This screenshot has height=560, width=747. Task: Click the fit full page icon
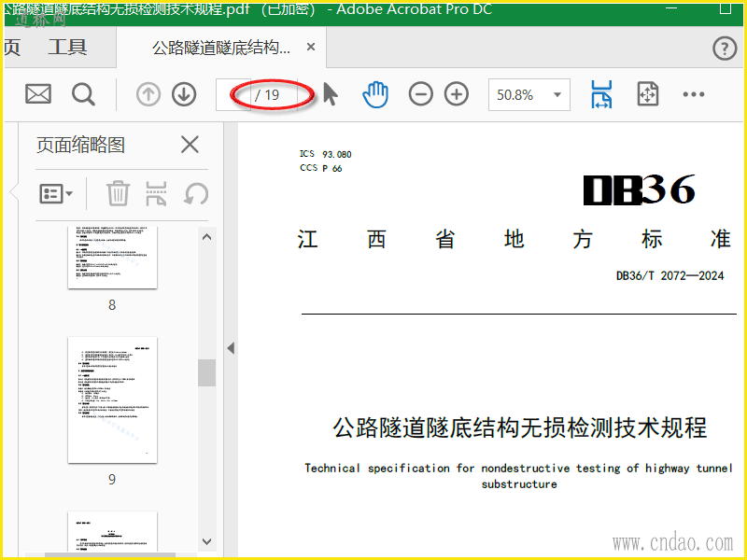648,94
